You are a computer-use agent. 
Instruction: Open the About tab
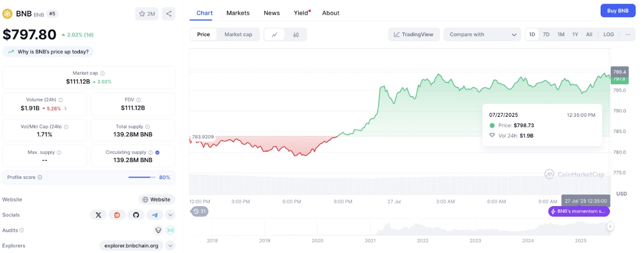[331, 13]
